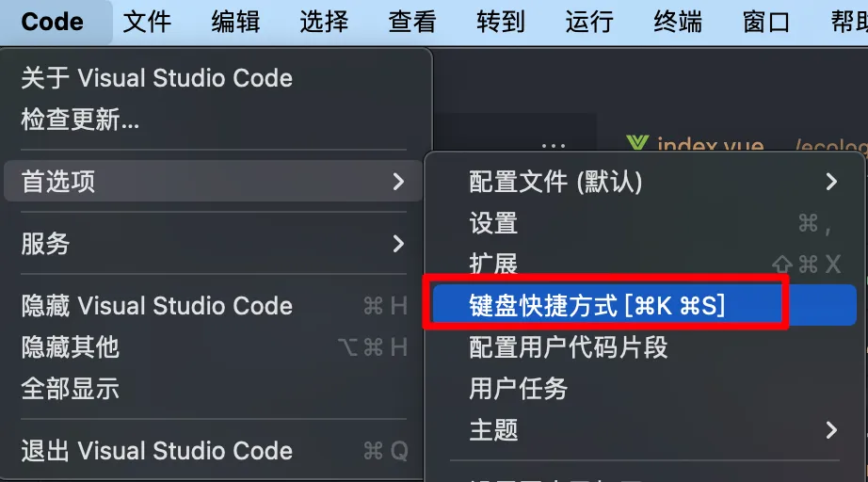Open the Code application menu
The width and height of the screenshot is (868, 482).
pos(52,23)
